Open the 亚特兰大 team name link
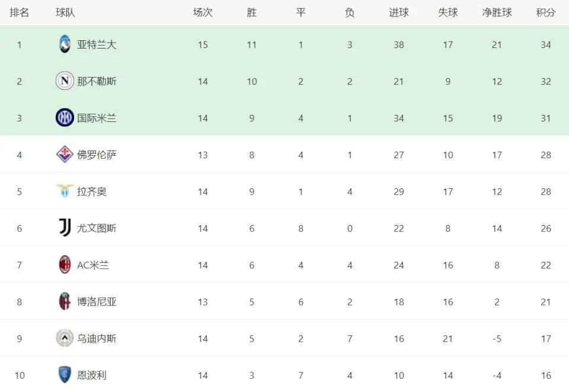The height and width of the screenshot is (392, 569). point(97,44)
